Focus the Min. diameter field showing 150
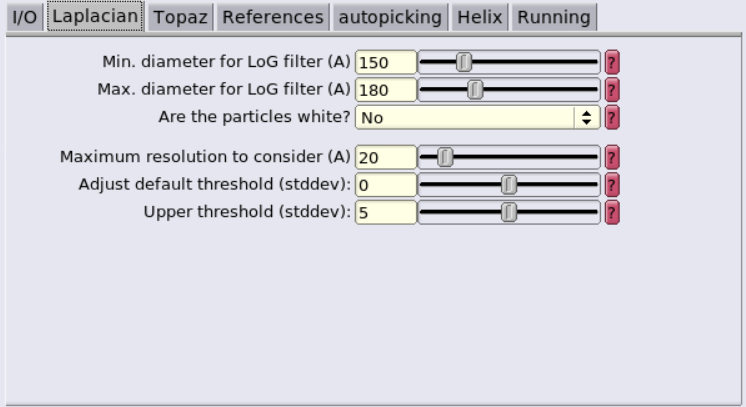The width and height of the screenshot is (746, 407). tap(386, 62)
